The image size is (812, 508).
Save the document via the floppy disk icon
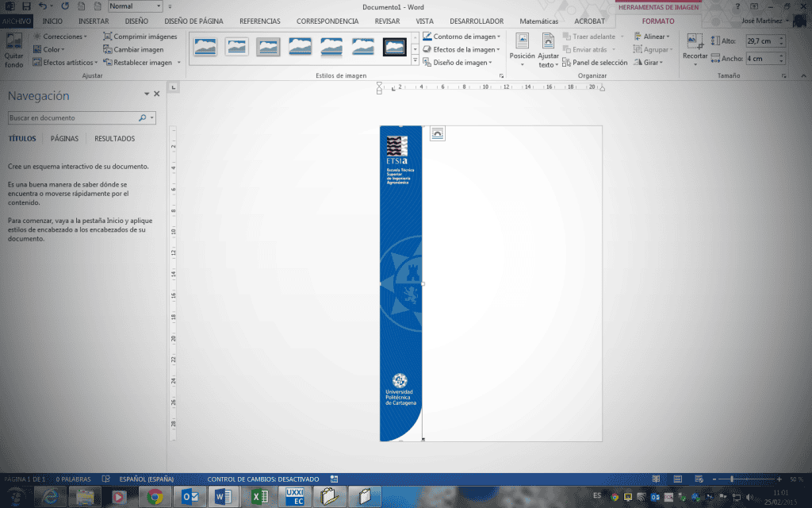26,6
